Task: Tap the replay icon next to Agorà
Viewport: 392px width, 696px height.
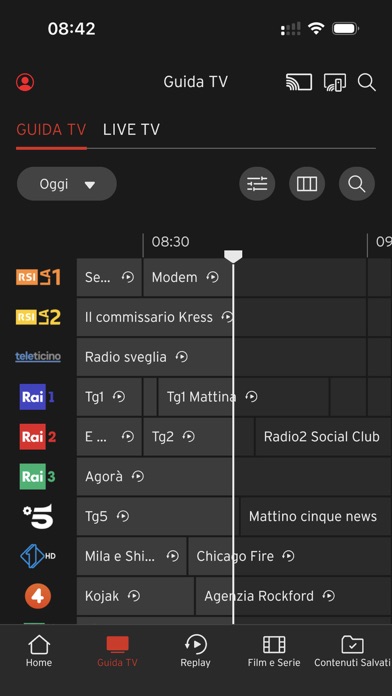Action: pyautogui.click(x=138, y=476)
